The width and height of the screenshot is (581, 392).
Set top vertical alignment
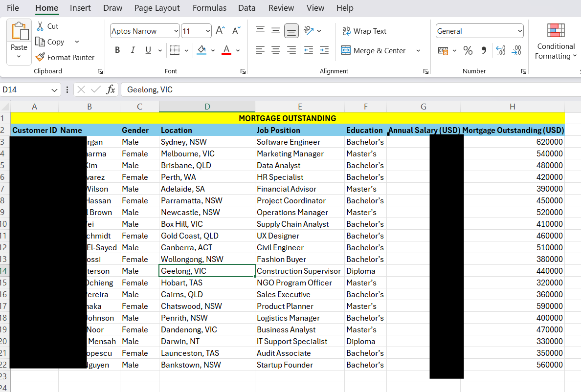pos(260,31)
